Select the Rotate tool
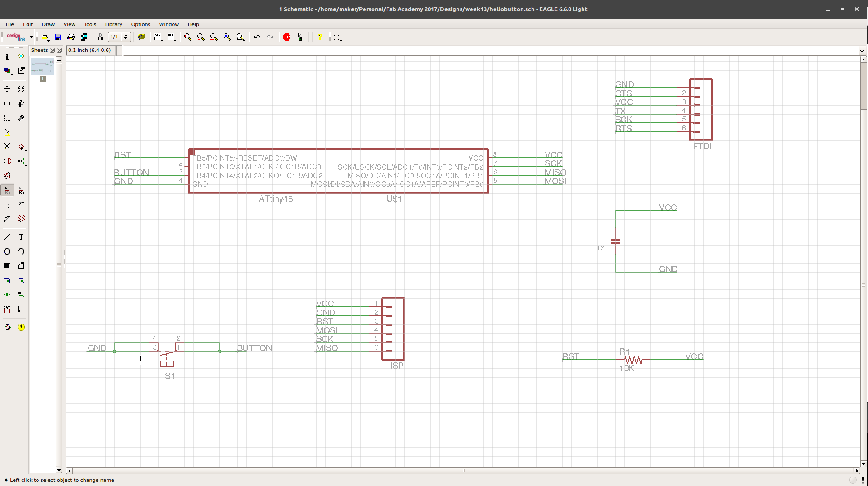Image resolution: width=868 pixels, height=486 pixels. coord(21,103)
